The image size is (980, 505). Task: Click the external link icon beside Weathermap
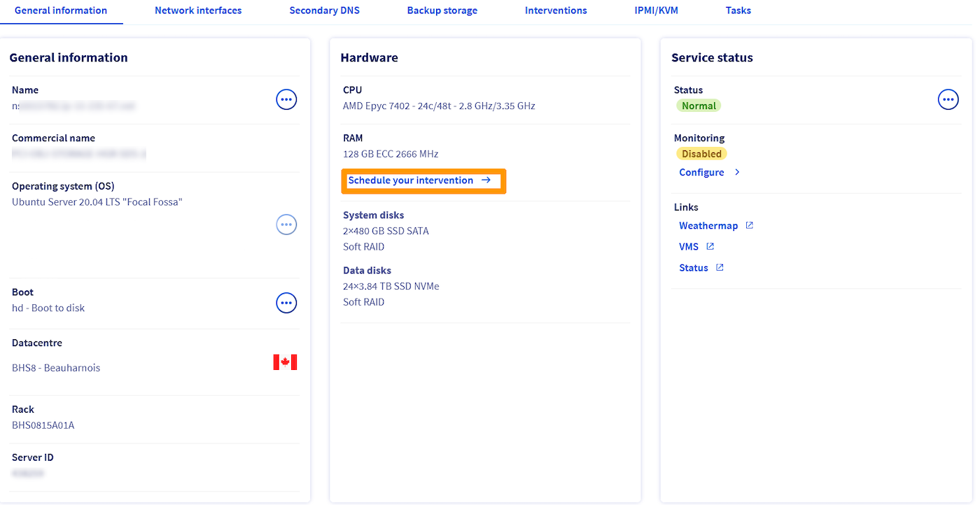pyautogui.click(x=749, y=226)
